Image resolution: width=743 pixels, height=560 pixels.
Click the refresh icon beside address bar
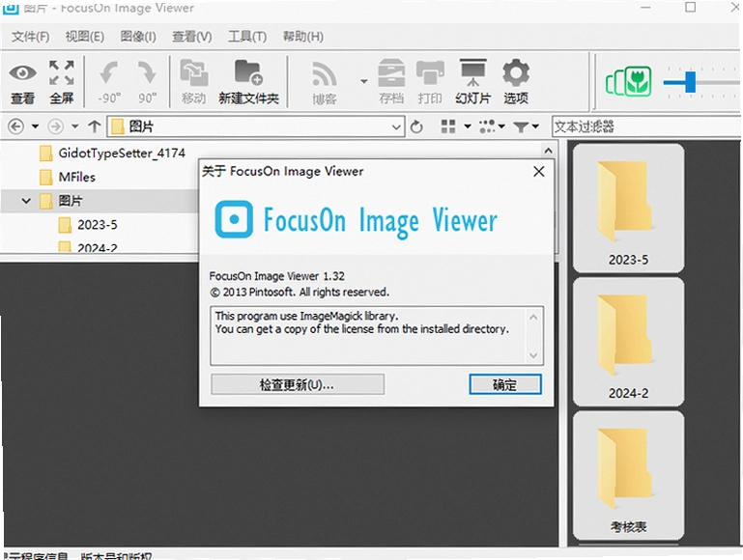coord(416,126)
